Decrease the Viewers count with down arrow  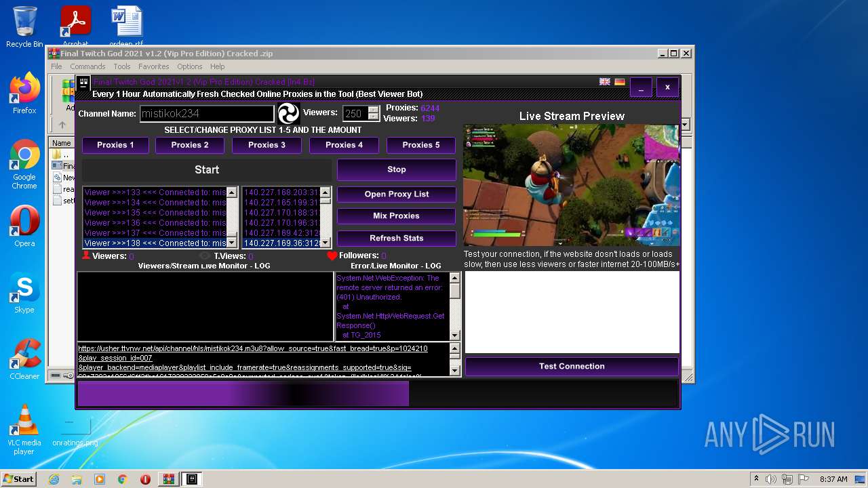[x=373, y=117]
